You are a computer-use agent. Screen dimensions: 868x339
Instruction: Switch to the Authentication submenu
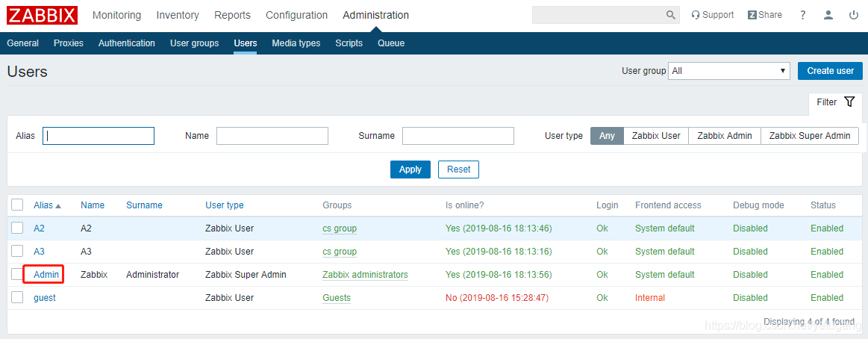(127, 43)
